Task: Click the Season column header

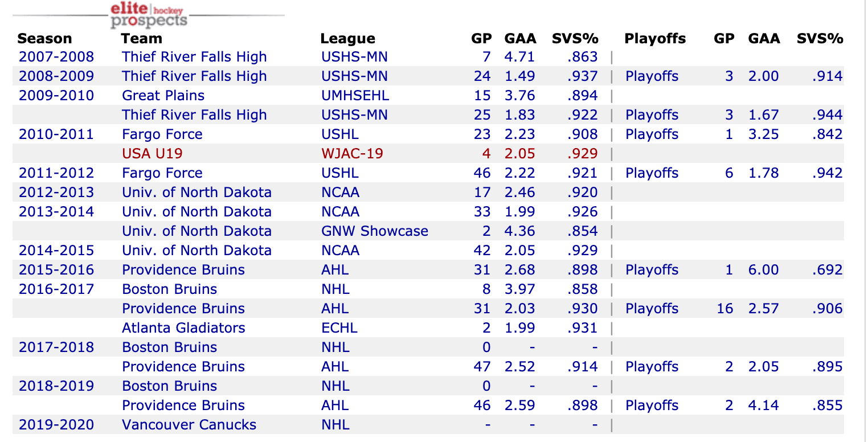Action: coord(44,39)
